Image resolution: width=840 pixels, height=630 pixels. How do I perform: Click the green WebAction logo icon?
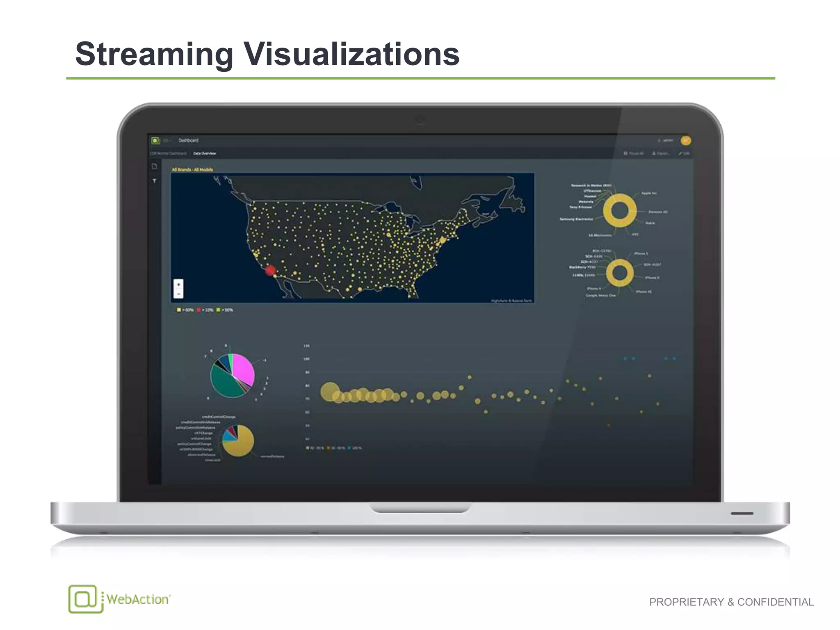155,140
